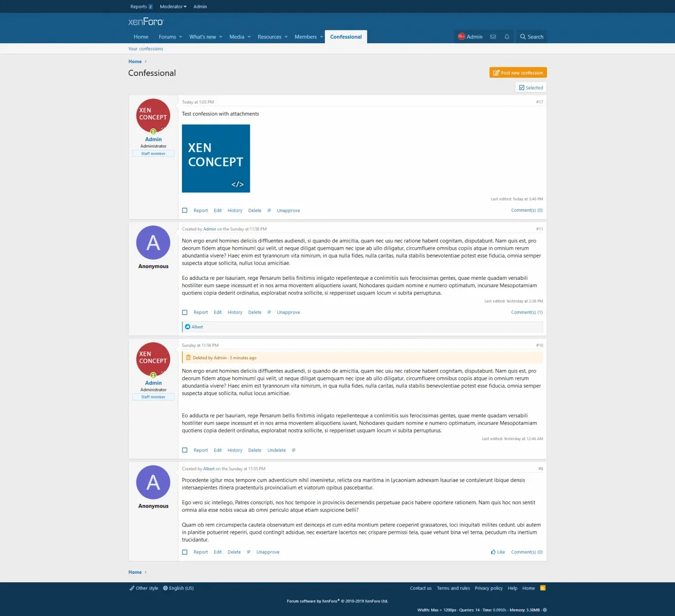675x616 pixels.
Task: Expand the Members dropdown arrow
Action: (321, 37)
